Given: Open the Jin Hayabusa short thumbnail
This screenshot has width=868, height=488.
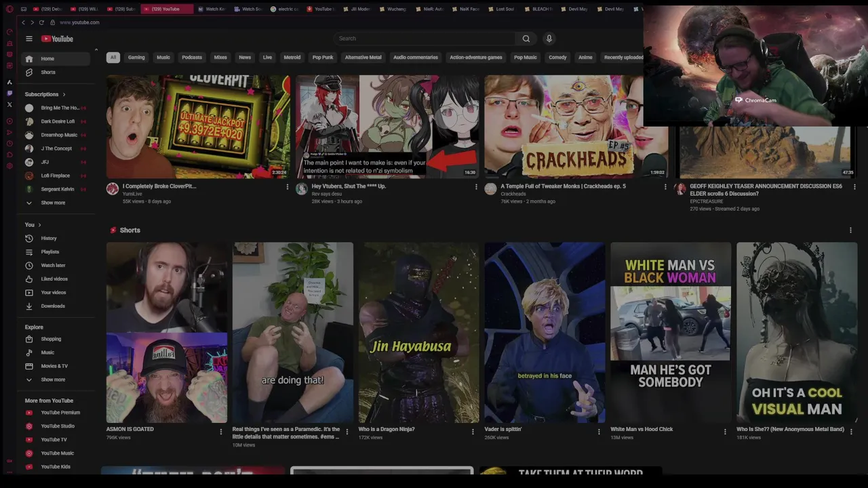Looking at the screenshot, I should pyautogui.click(x=418, y=333).
